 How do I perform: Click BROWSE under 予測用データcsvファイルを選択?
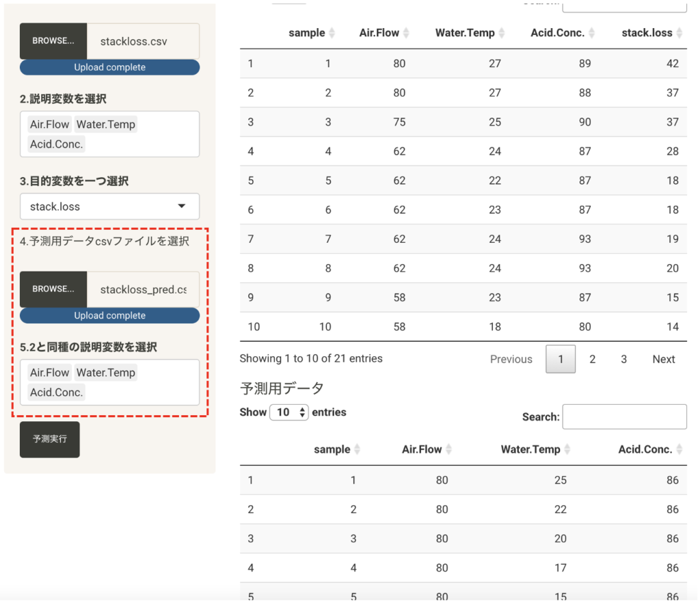pos(53,289)
